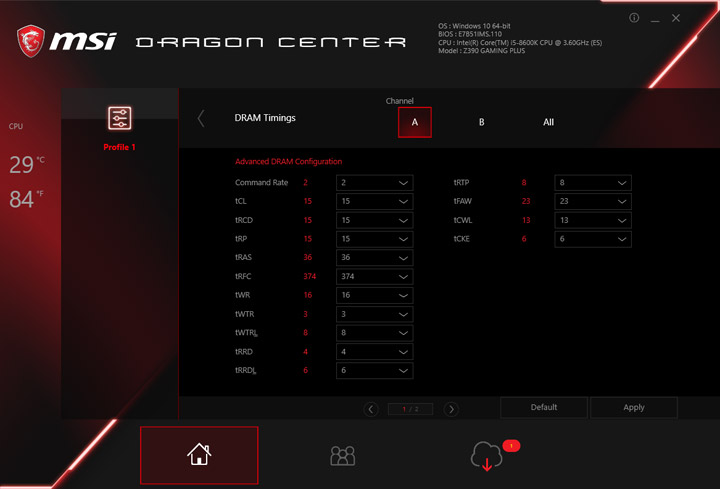Image resolution: width=720 pixels, height=489 pixels.
Task: Open the tCL dropdown
Action: click(374, 201)
